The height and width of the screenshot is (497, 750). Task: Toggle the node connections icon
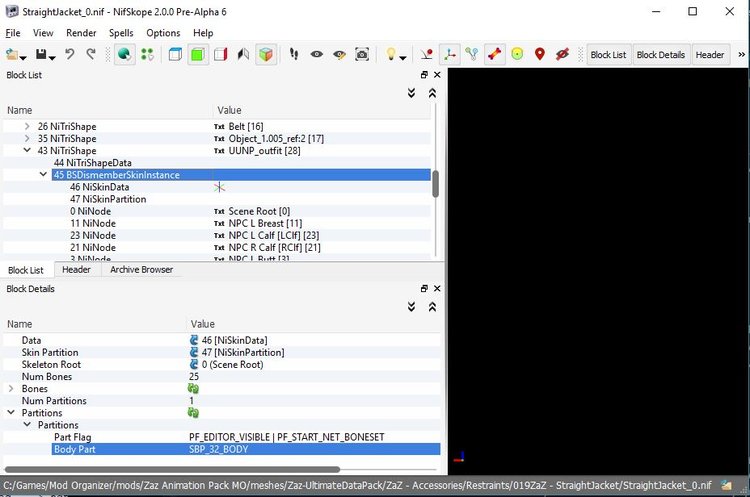(472, 55)
